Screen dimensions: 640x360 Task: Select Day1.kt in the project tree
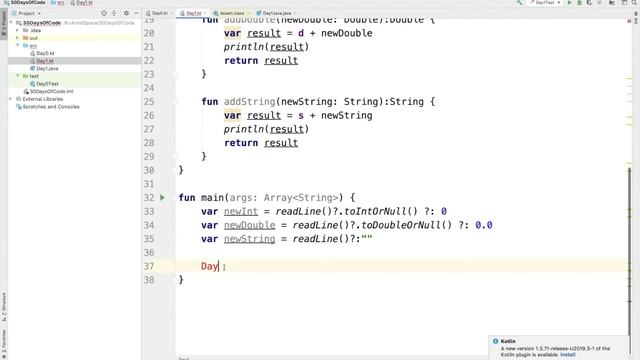tap(45, 61)
